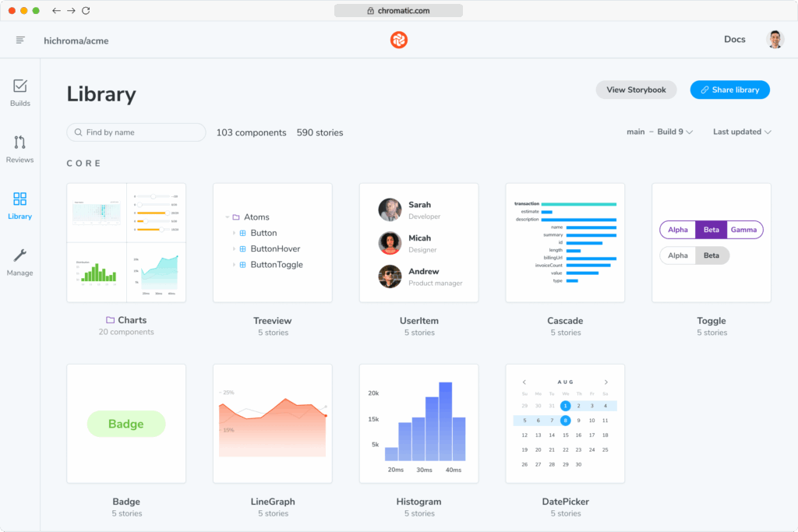Image resolution: width=798 pixels, height=532 pixels.
Task: Open Manage in the sidebar
Action: point(19,262)
